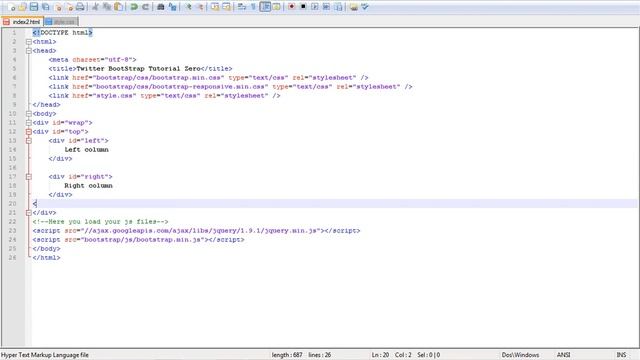
Task: Run macro multiple times icon
Action: 326,7
